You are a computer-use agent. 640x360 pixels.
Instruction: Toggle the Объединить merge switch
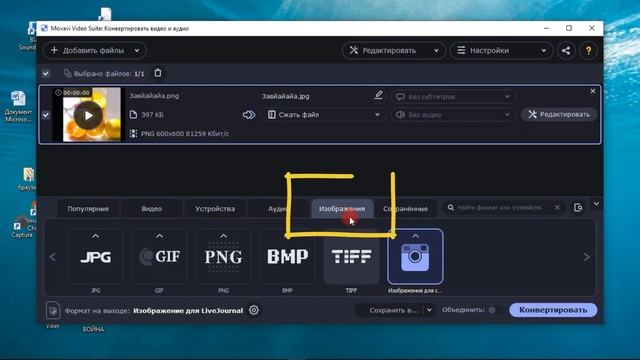pyautogui.click(x=492, y=310)
